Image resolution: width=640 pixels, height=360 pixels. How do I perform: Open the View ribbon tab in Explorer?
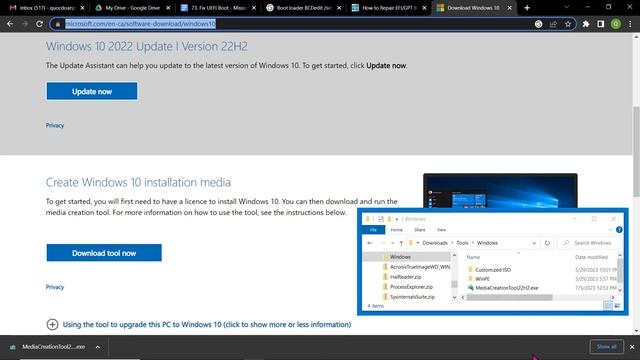click(x=441, y=230)
